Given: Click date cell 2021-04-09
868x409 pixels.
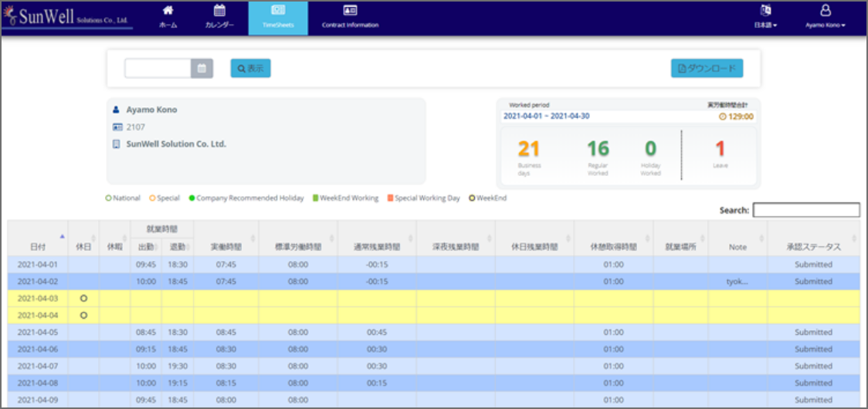Looking at the screenshot, I should tap(38, 400).
